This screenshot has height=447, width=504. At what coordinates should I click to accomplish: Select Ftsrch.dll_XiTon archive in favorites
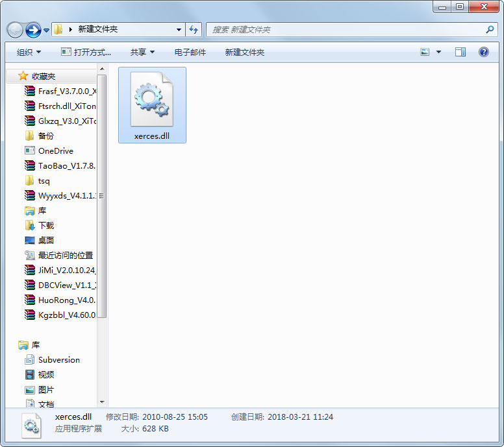(60, 106)
